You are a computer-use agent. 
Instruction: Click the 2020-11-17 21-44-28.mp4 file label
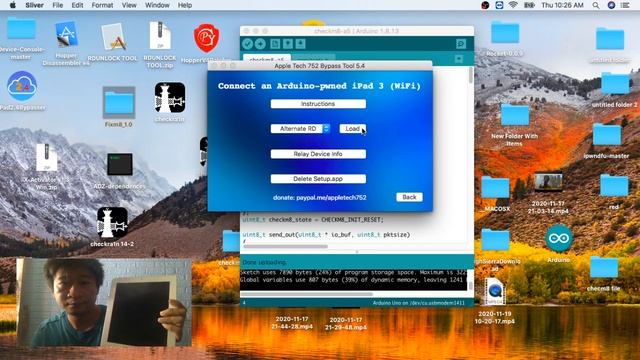pos(292,322)
